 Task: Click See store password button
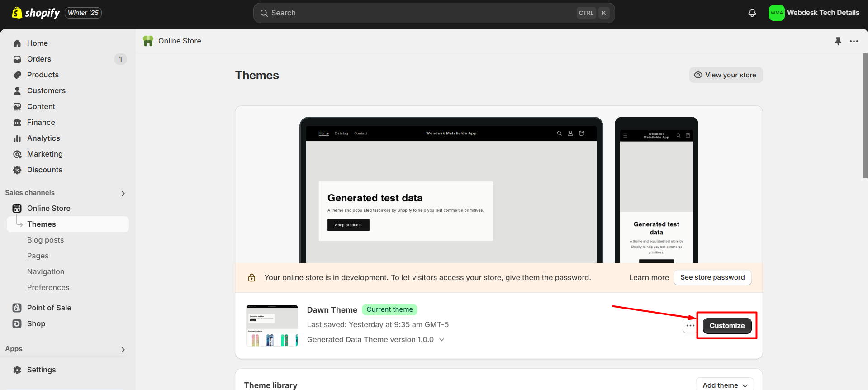point(712,277)
